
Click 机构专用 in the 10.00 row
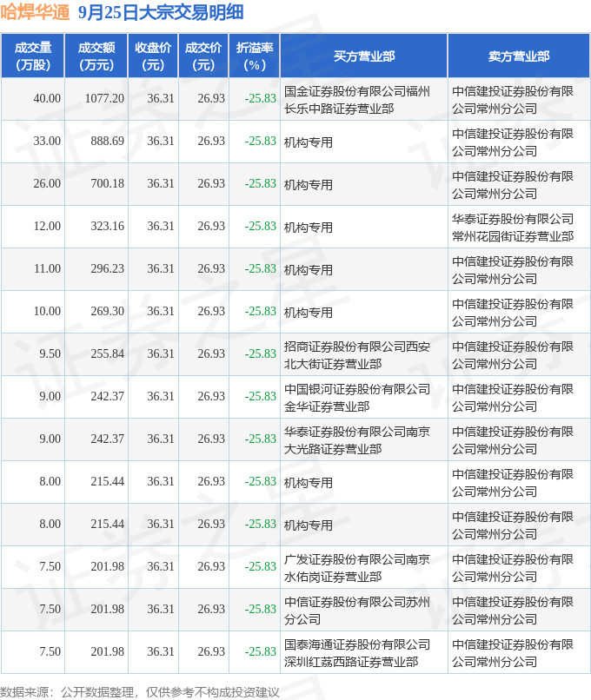coord(309,313)
